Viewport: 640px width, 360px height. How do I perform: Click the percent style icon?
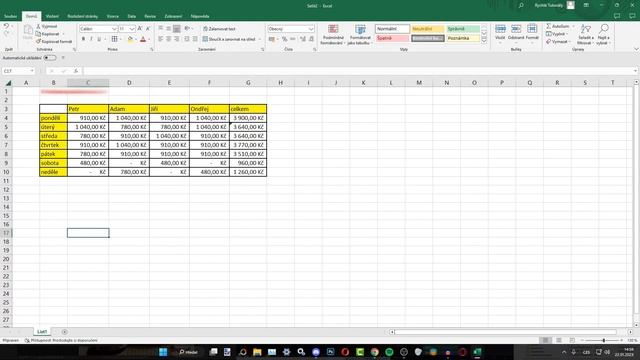tap(284, 39)
